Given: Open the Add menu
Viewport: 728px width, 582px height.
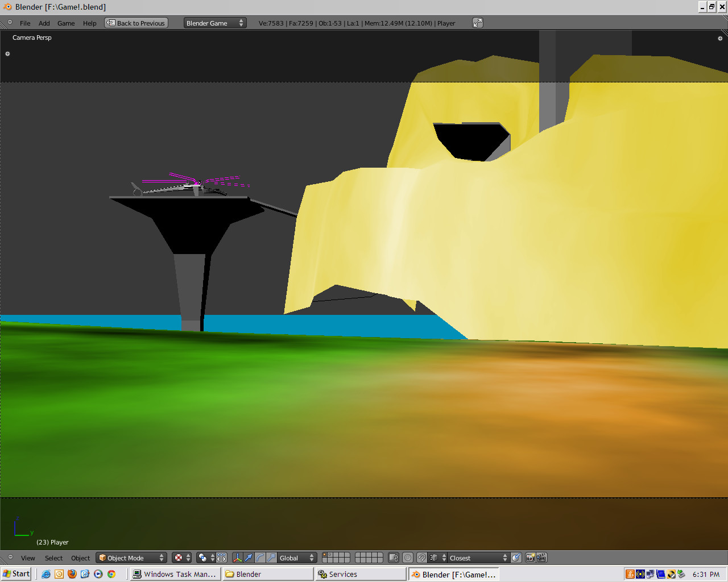Looking at the screenshot, I should (x=44, y=23).
